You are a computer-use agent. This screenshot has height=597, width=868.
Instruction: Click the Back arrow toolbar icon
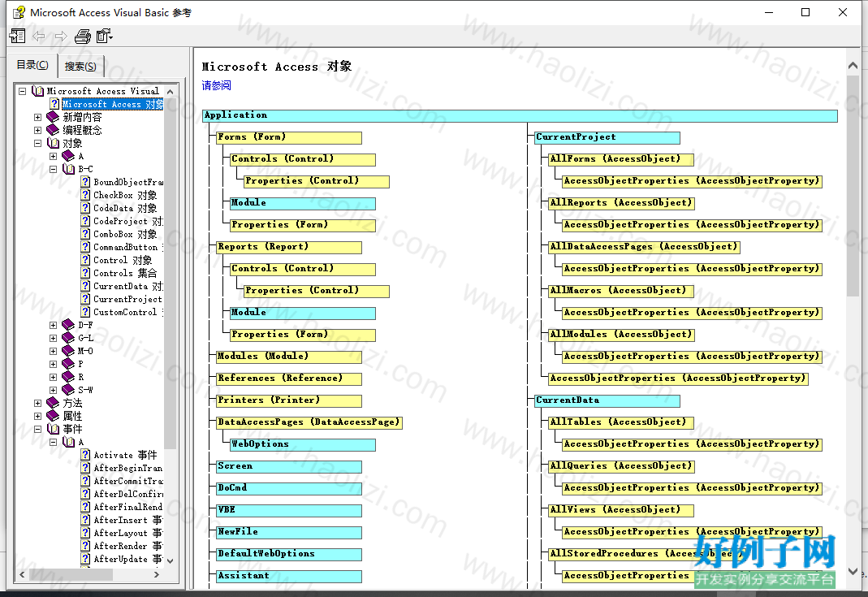point(39,37)
